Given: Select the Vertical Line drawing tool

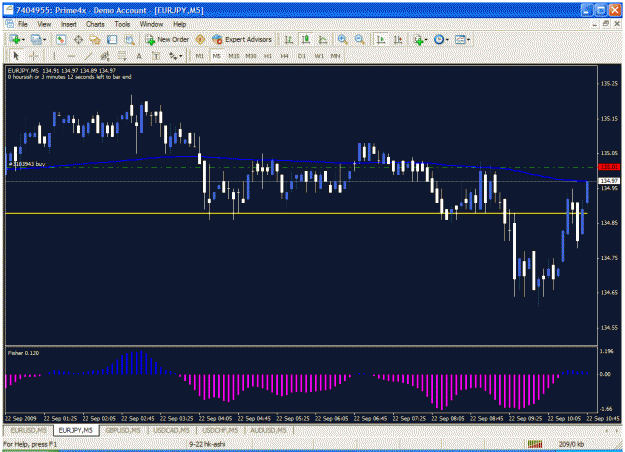Looking at the screenshot, I should coord(54,56).
